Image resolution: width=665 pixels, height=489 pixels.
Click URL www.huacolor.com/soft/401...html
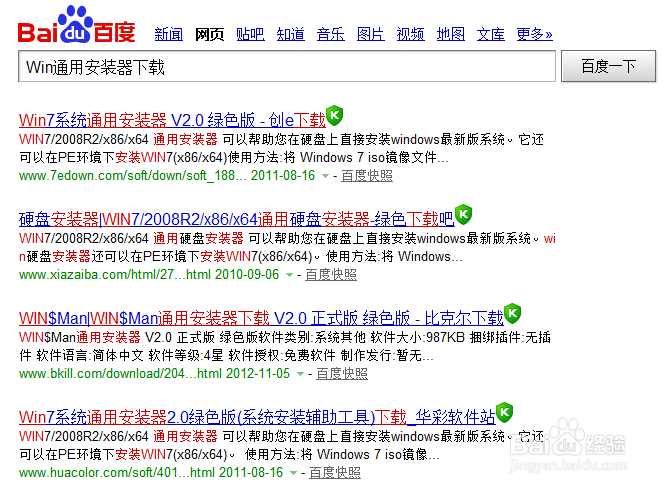tap(117, 472)
